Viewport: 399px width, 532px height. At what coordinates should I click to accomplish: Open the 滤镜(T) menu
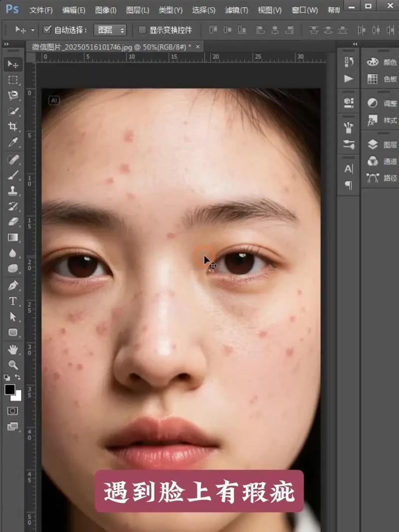(236, 10)
